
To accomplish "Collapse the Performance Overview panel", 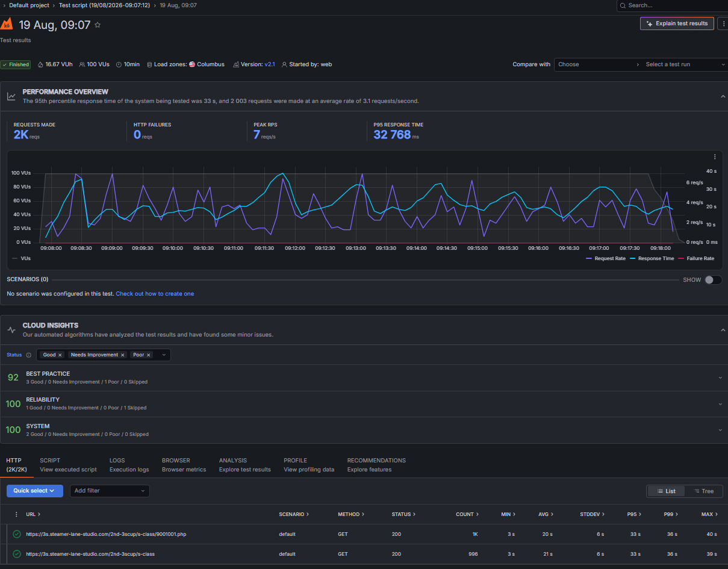I will [x=723, y=96].
